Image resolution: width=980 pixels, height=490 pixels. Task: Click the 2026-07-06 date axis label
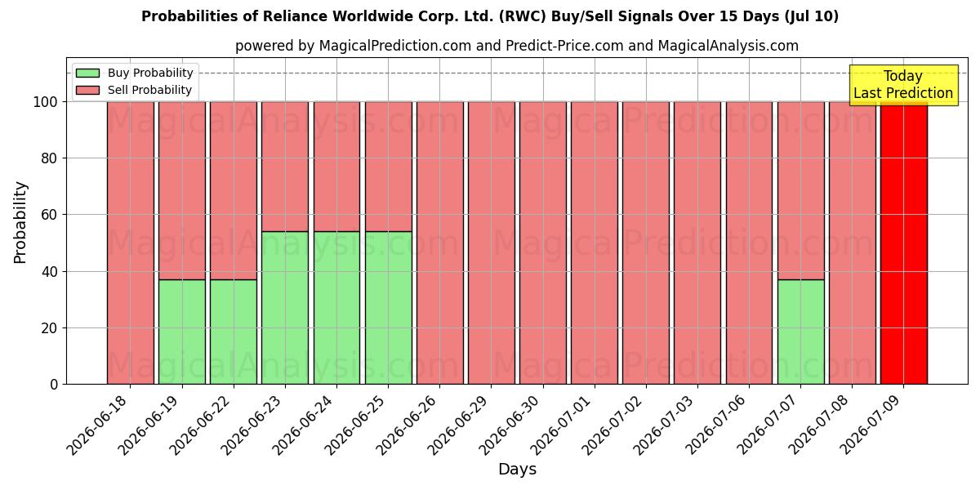click(718, 423)
